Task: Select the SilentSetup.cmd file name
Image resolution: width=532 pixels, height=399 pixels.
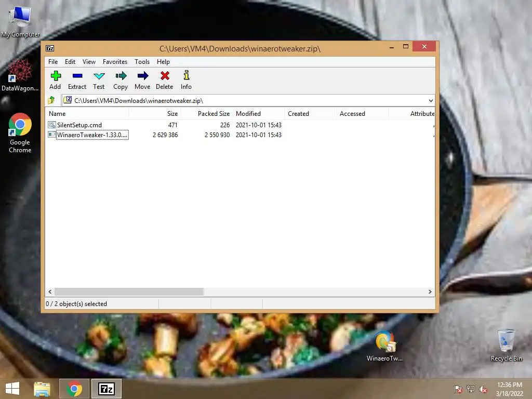Action: (79, 125)
